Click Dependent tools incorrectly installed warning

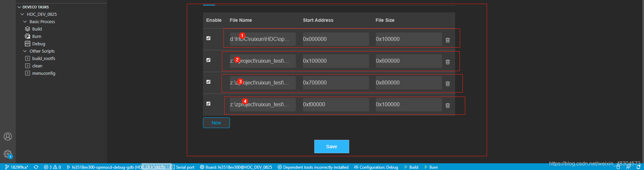(313, 167)
